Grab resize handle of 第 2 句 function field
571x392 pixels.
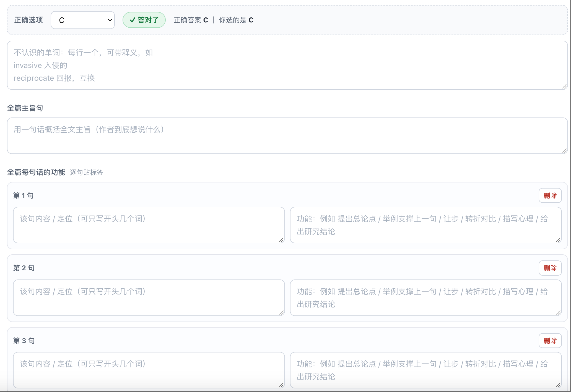click(558, 313)
